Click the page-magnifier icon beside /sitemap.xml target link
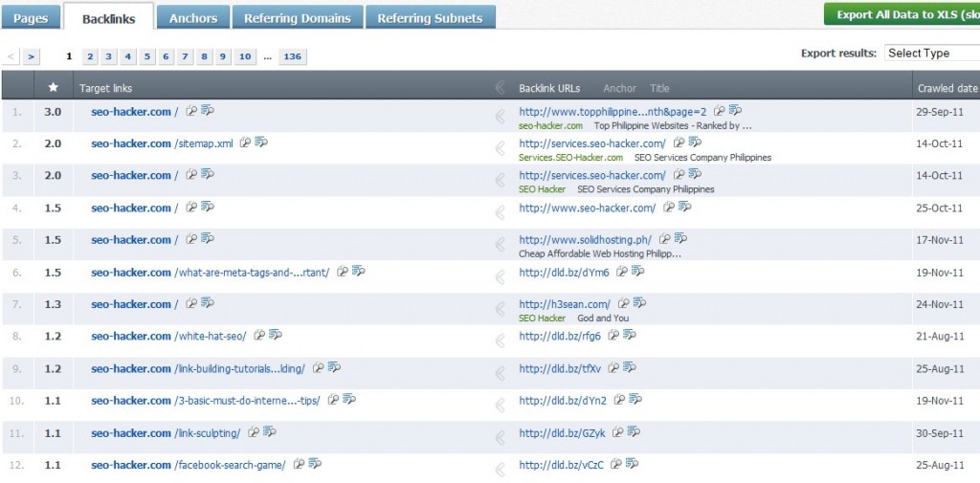The height and width of the screenshot is (483, 980). coord(245,143)
